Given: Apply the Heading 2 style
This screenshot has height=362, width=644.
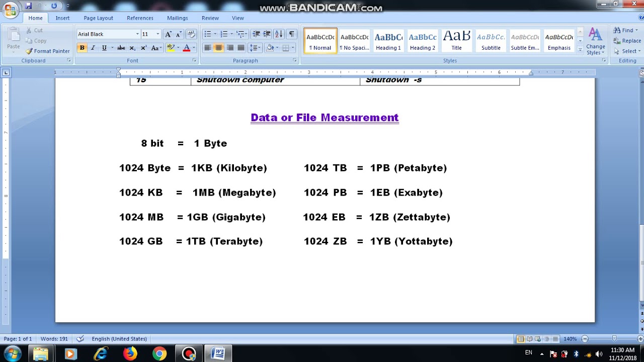Looking at the screenshot, I should pos(423,41).
